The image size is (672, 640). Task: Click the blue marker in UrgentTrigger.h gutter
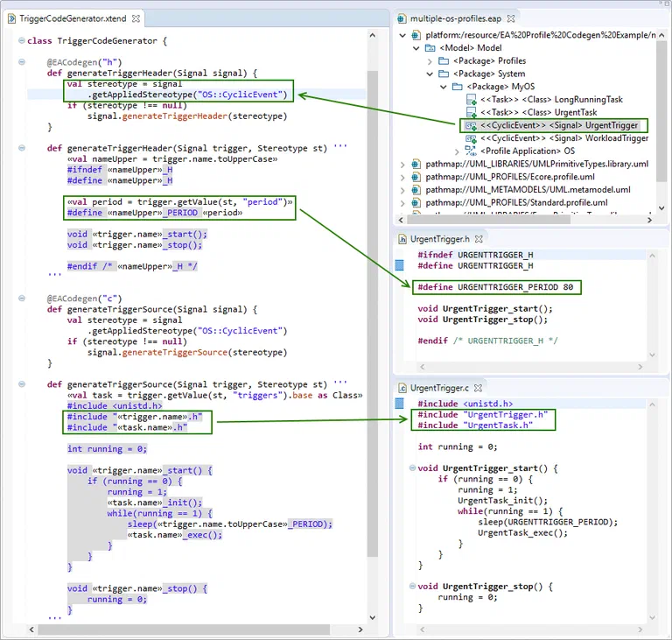point(399,265)
